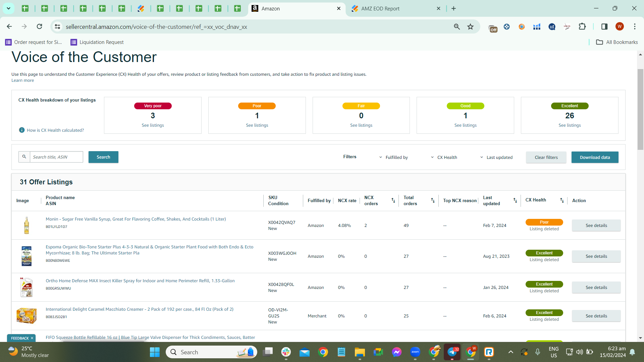Expand the Fulfilled by filter

[x=393, y=158]
